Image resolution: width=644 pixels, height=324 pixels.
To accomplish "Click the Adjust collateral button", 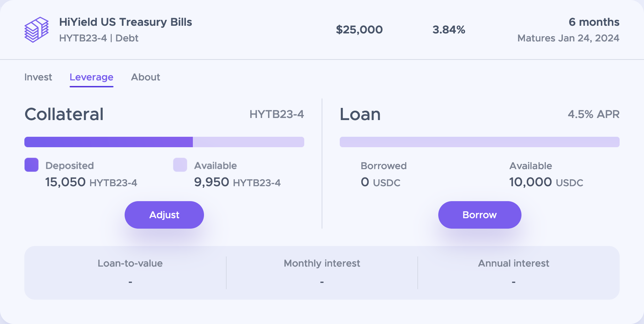I will [x=164, y=215].
